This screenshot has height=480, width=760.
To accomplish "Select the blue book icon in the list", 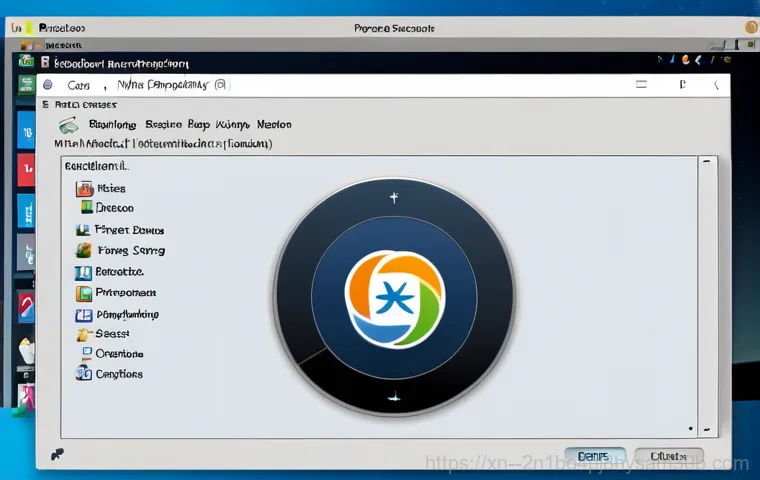I will click(x=83, y=273).
